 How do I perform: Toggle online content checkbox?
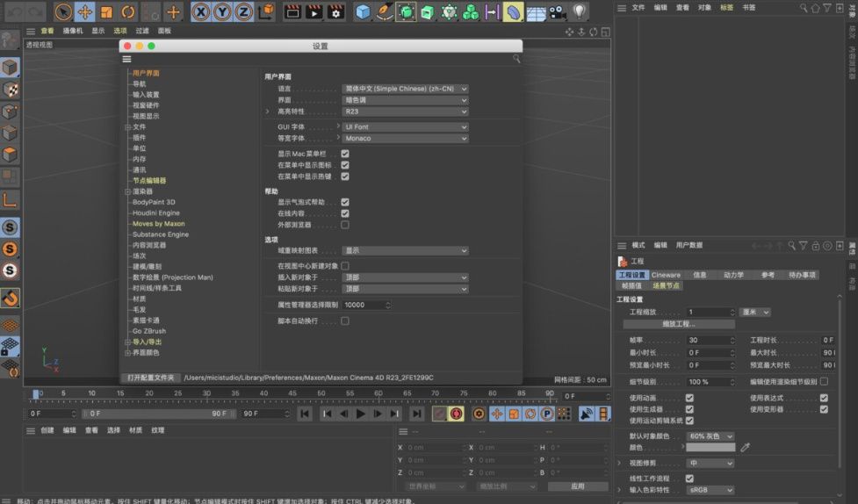345,213
